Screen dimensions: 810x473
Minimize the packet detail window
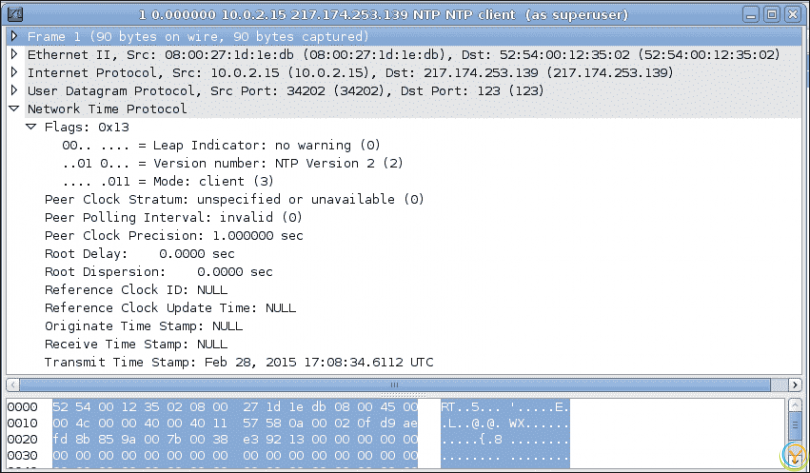(753, 14)
